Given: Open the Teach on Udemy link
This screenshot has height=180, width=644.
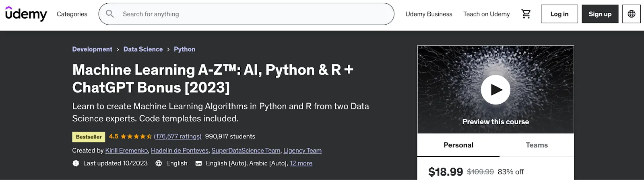Looking at the screenshot, I should (486, 14).
